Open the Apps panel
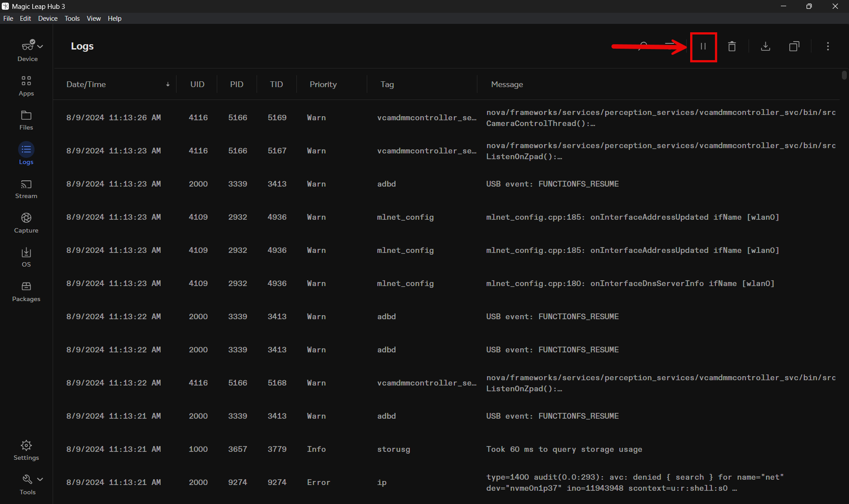The height and width of the screenshot is (504, 849). (x=26, y=85)
